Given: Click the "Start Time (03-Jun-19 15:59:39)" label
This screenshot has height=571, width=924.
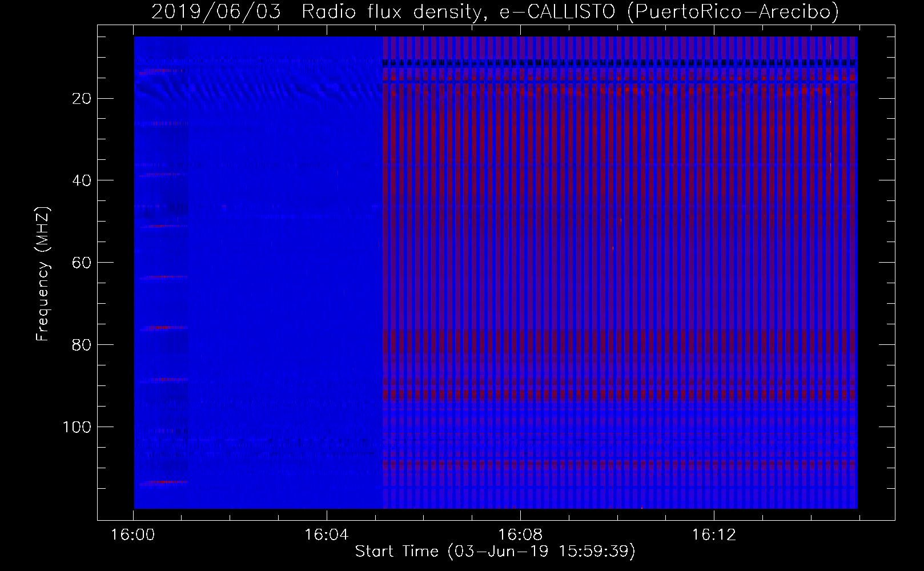Looking at the screenshot, I should [x=495, y=552].
